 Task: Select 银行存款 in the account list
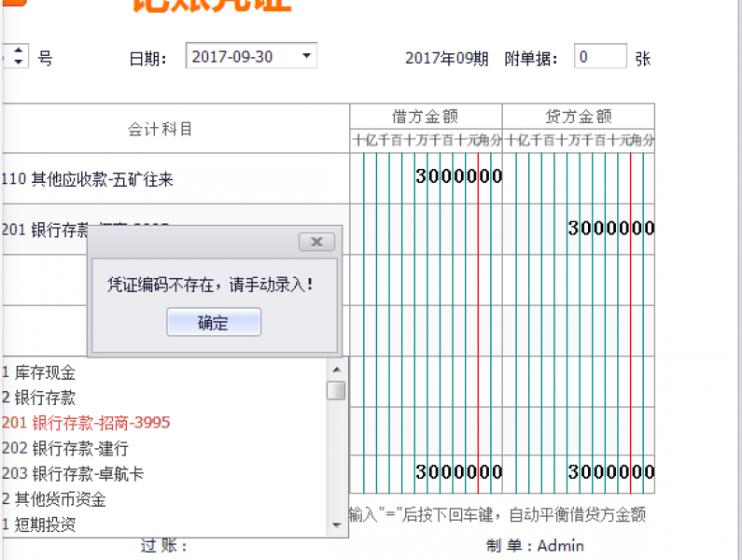click(39, 398)
